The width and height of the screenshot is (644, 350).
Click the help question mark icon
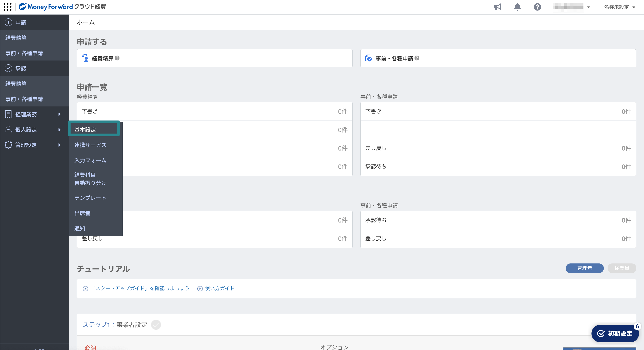(537, 7)
